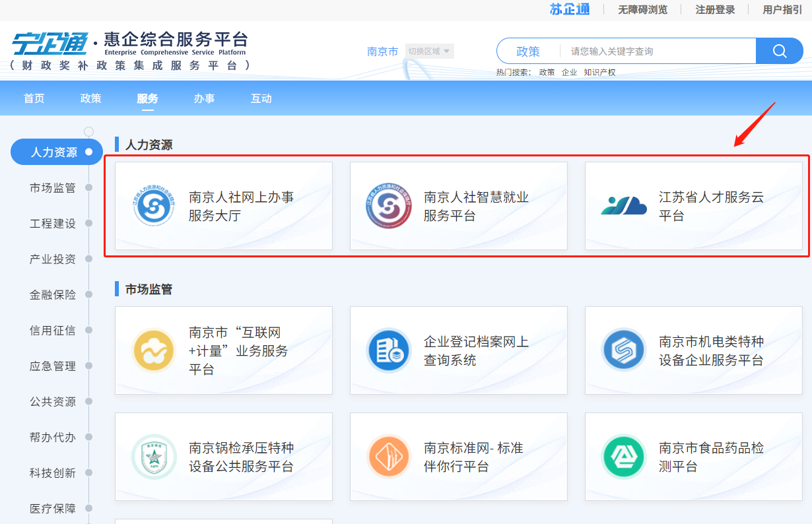Click the 注册登录 link
Image resolution: width=812 pixels, height=524 pixels.
coord(715,10)
